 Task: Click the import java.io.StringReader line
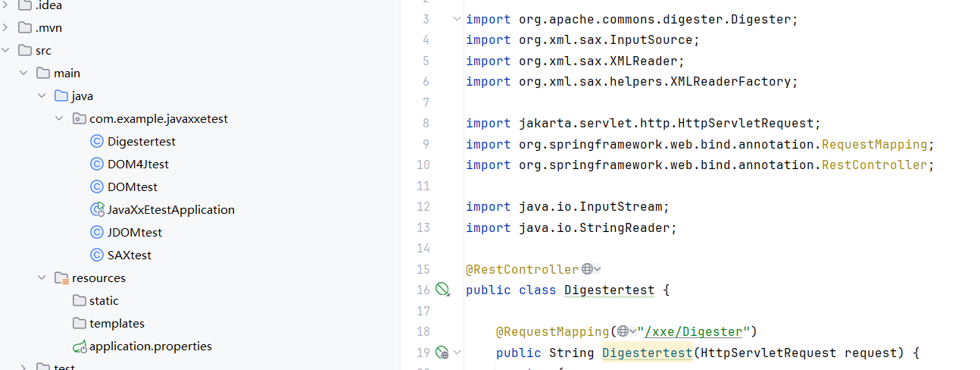tap(572, 227)
